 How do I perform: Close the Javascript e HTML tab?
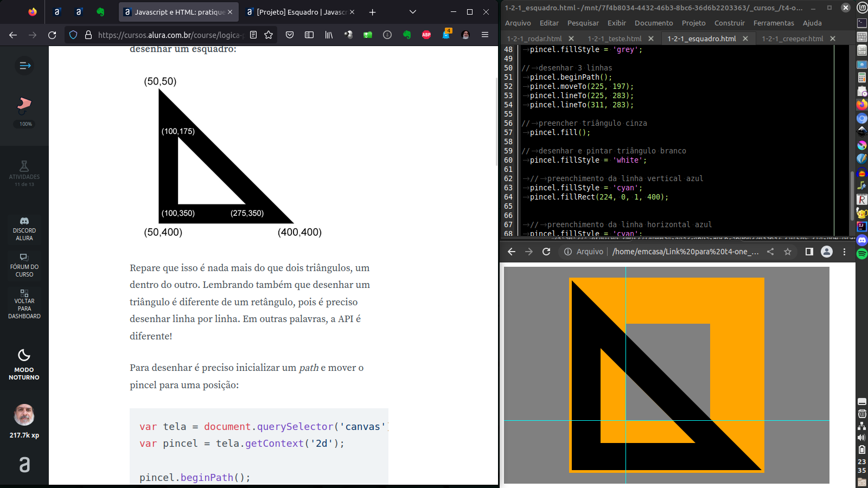click(x=230, y=12)
